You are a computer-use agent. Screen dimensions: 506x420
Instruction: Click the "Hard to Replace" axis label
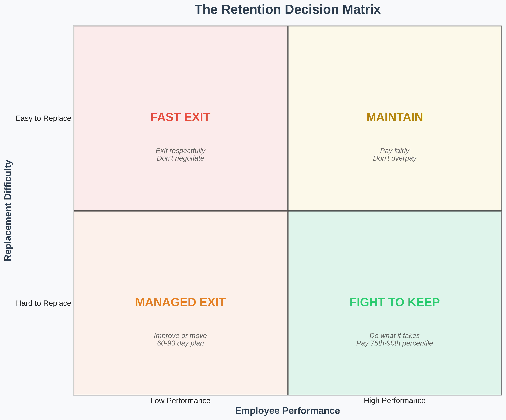pos(43,303)
